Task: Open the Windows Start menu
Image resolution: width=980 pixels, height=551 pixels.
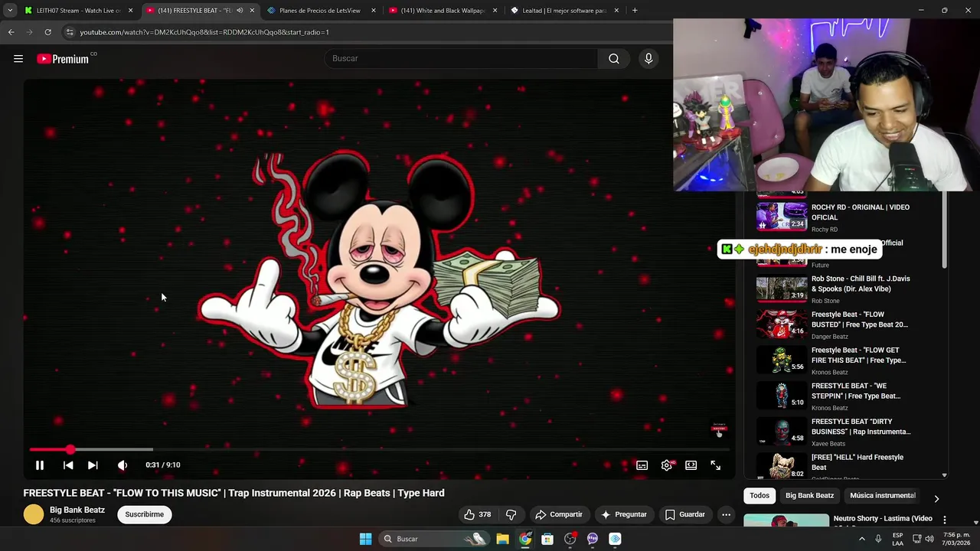Action: 365,539
